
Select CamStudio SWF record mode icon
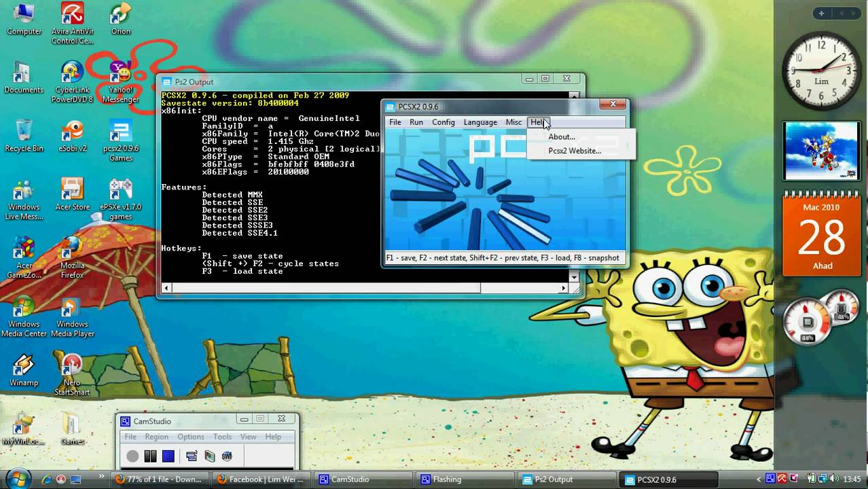pos(227,456)
